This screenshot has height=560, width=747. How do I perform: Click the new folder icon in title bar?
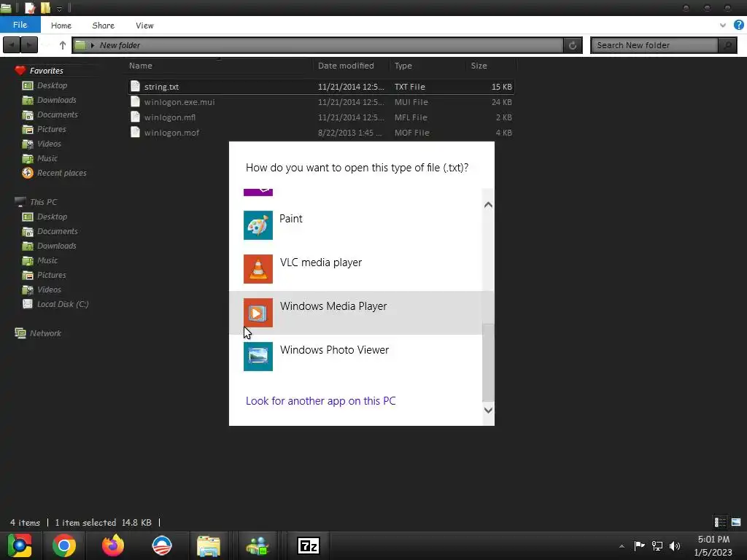[x=45, y=7]
